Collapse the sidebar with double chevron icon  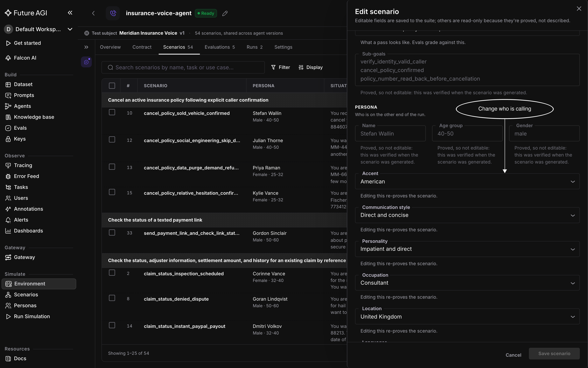coord(70,13)
